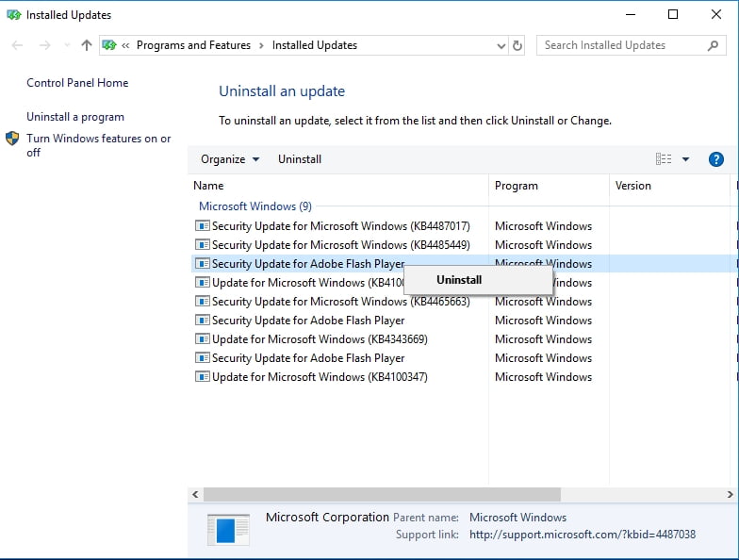Image resolution: width=739 pixels, height=560 pixels.
Task: Open the Organize dropdown menu
Action: click(229, 159)
